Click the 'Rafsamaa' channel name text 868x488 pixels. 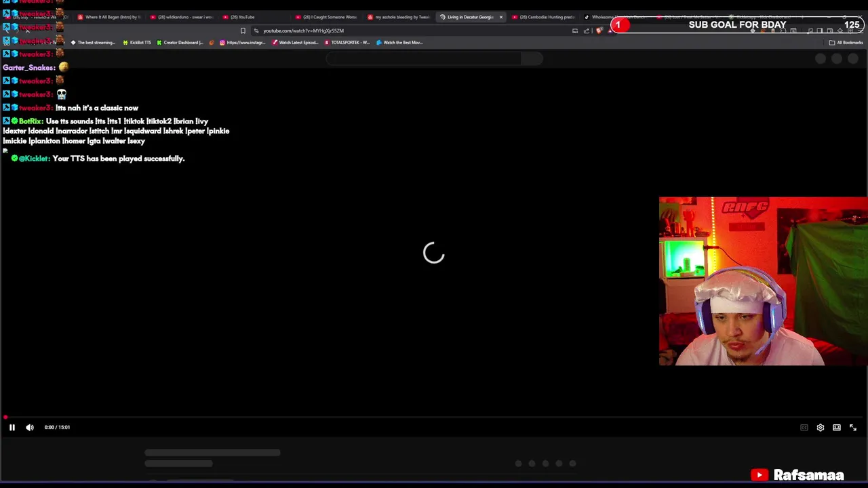(808, 475)
